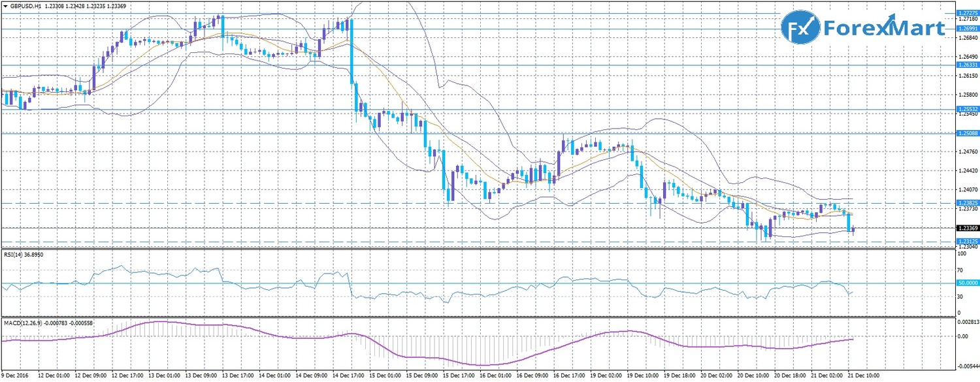Screen dimensions: 980x382
Task: Click the ForexMart brand name text
Action: [884, 28]
